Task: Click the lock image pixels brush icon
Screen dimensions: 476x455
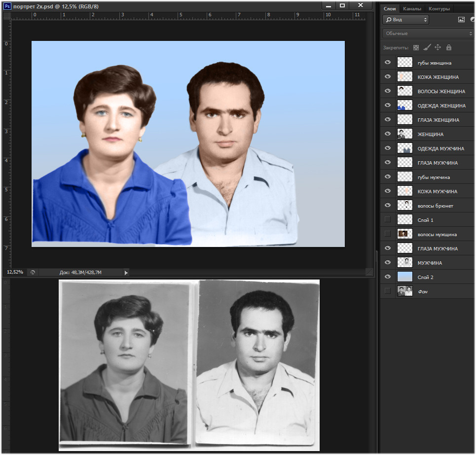Action: 427,48
